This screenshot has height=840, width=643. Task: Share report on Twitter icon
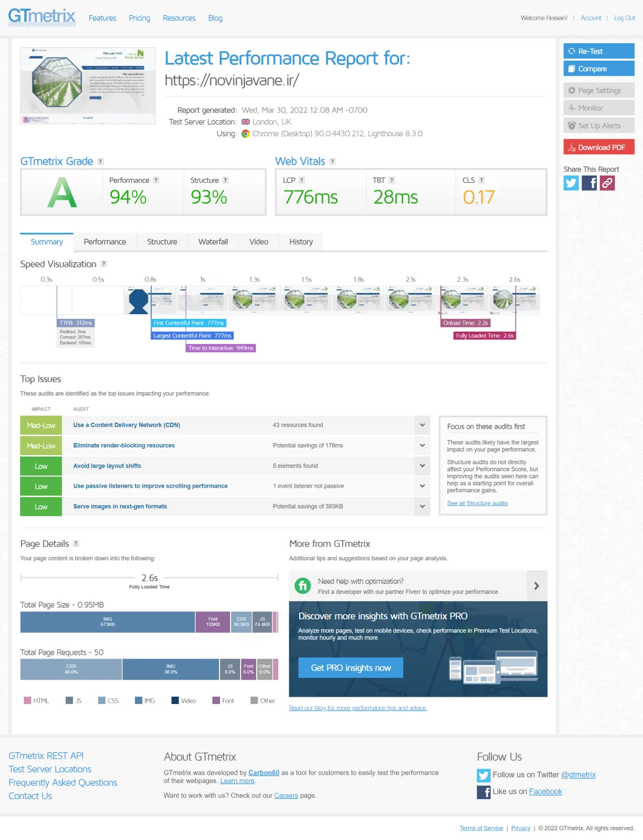[571, 183]
